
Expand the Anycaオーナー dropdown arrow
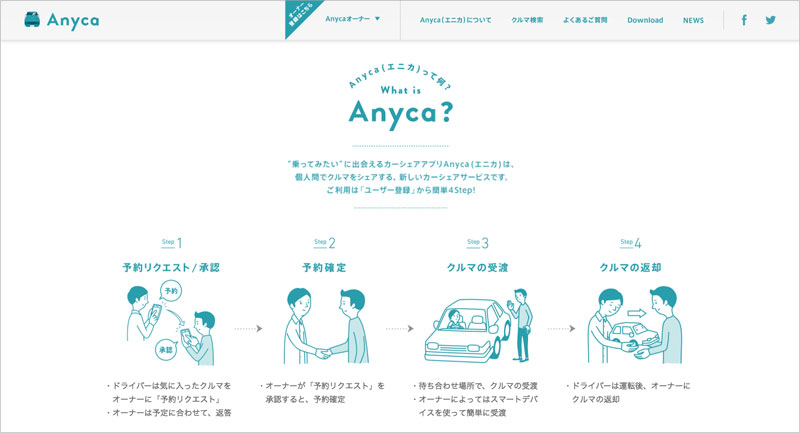pos(378,19)
